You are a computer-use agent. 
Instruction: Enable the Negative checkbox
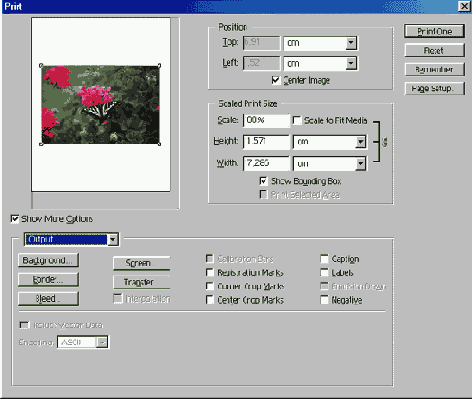324,300
